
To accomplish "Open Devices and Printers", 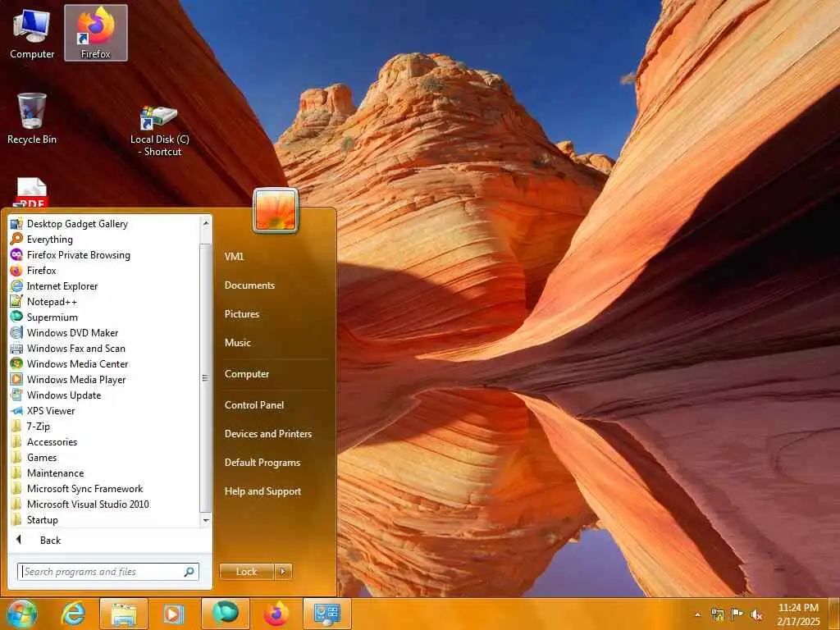I will click(x=268, y=434).
